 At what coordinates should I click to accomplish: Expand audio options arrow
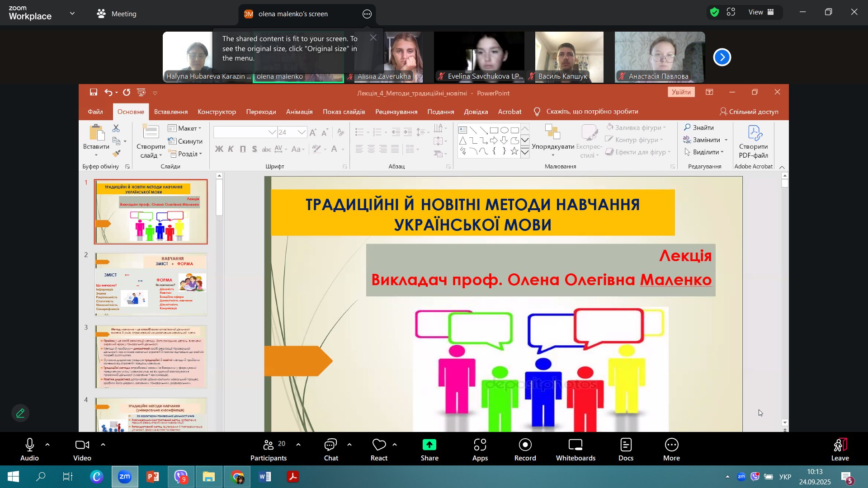click(x=47, y=445)
